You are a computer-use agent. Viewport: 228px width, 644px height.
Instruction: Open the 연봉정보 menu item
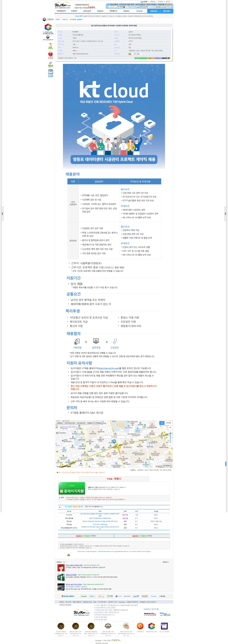pyautogui.click(x=100, y=11)
